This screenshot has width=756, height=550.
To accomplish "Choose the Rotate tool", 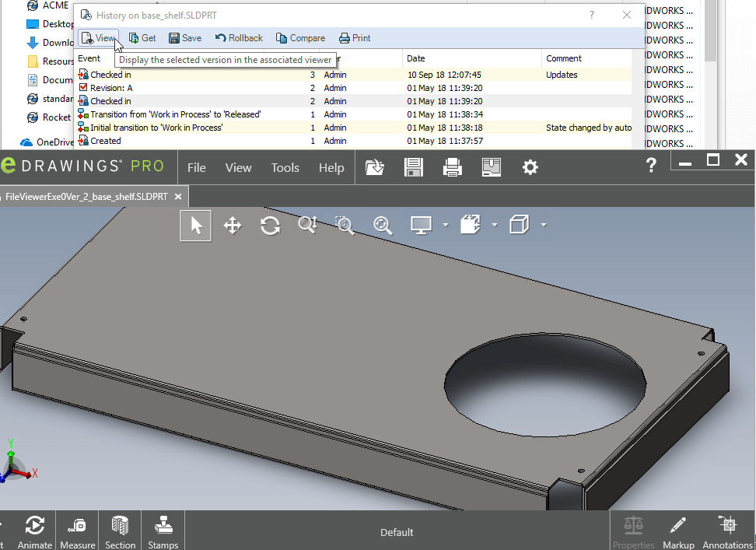I will click(x=270, y=226).
